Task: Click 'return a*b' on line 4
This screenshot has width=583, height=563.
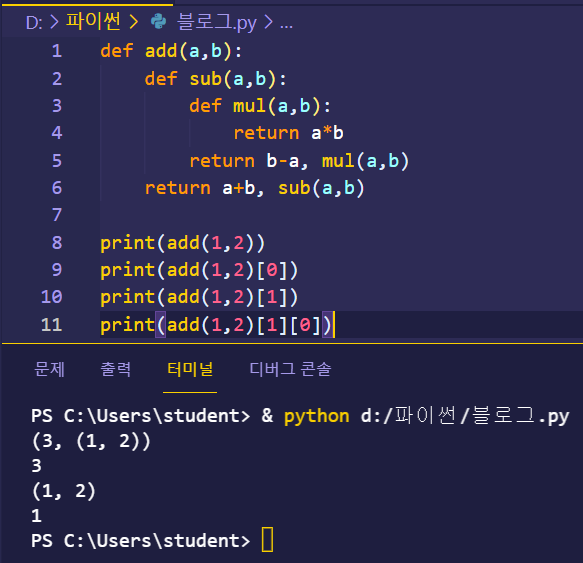Action: pyautogui.click(x=289, y=133)
